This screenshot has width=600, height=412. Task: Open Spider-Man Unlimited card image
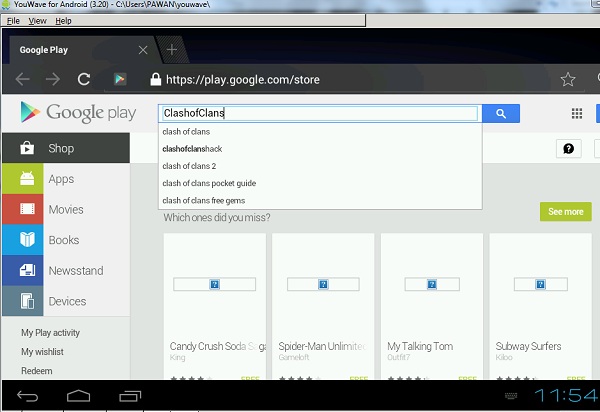tap(323, 284)
